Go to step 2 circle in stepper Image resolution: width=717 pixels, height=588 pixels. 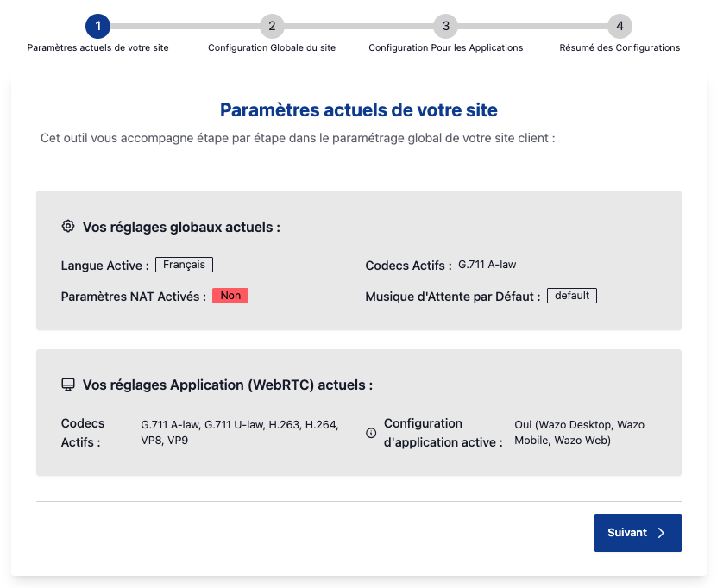pos(272,26)
